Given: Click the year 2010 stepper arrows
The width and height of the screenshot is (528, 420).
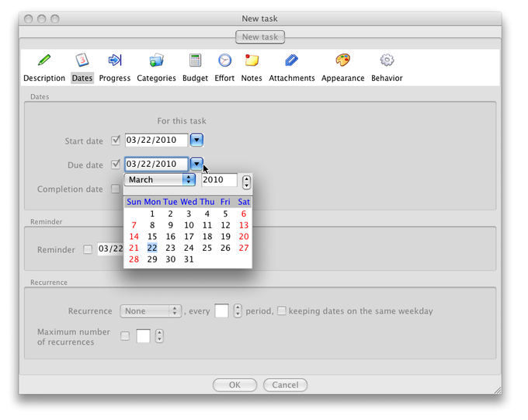Looking at the screenshot, I should (246, 182).
